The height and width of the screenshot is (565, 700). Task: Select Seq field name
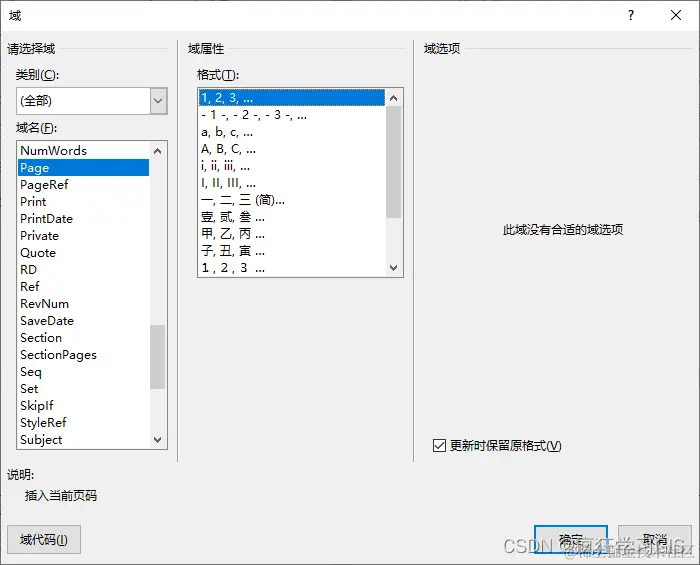(x=83, y=372)
